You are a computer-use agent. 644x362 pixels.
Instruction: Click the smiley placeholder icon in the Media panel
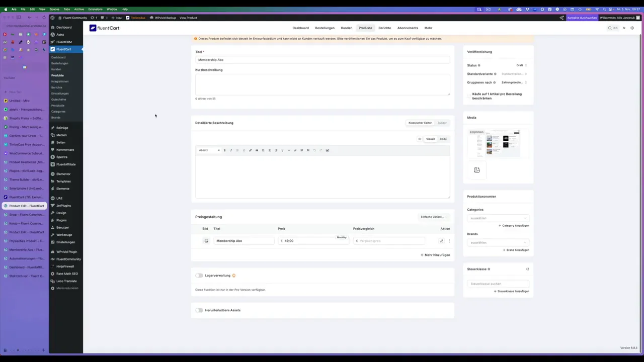pos(476,169)
